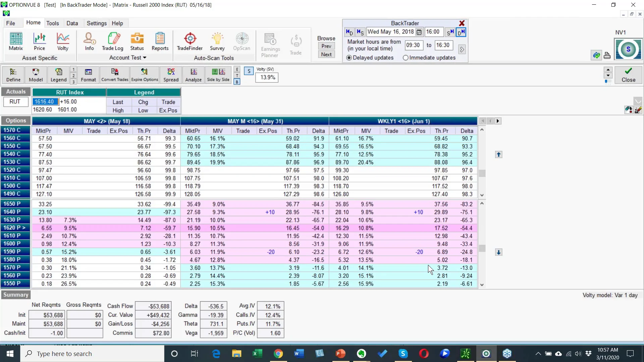Click the toolbar stepper down arrow
Image resolution: width=644 pixels, height=362 pixels.
pos(608,76)
